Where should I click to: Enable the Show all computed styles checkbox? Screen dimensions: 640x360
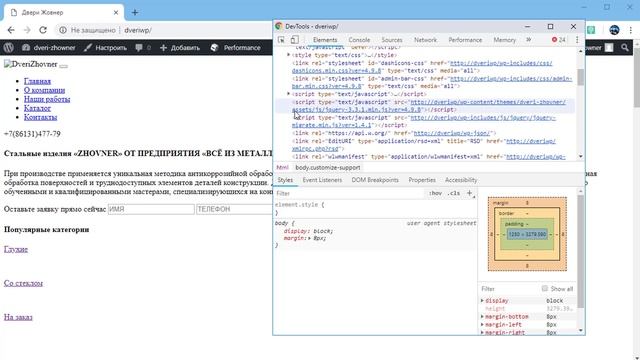point(544,289)
